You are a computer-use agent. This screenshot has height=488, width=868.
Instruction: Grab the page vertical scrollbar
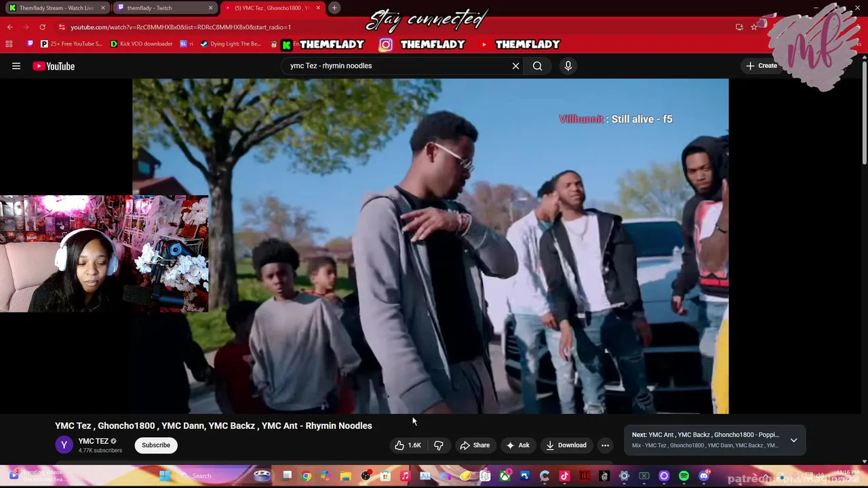pyautogui.click(x=864, y=112)
